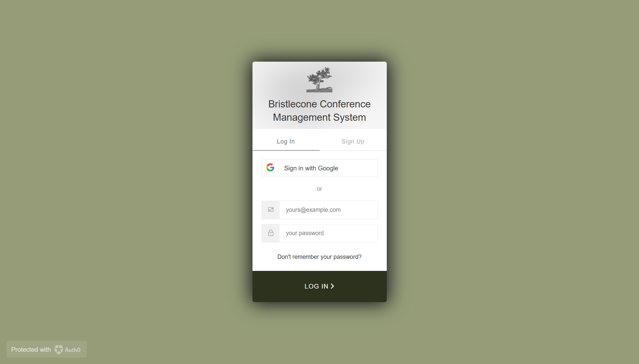Image resolution: width=639 pixels, height=364 pixels.
Task: Click the email input field icon
Action: click(x=271, y=209)
